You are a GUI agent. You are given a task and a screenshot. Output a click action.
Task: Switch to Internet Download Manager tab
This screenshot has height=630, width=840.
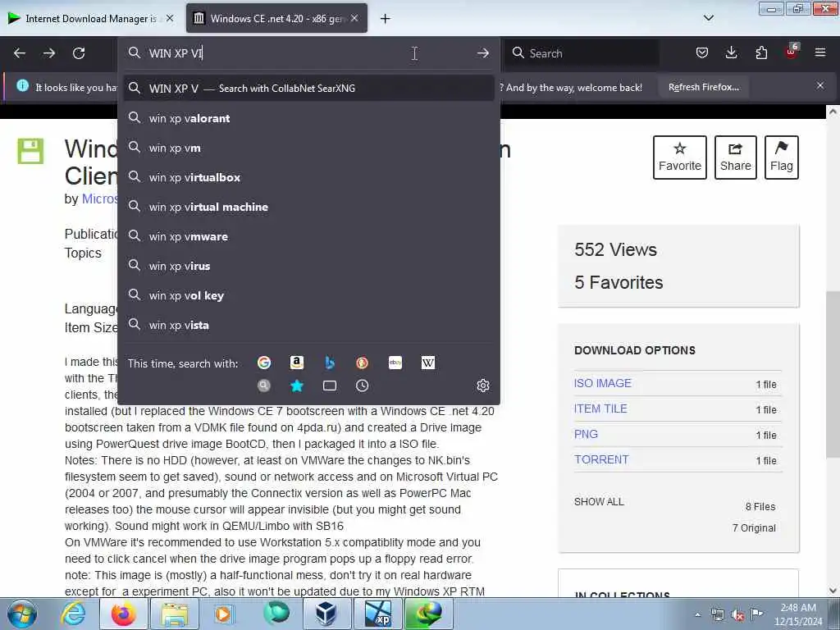pyautogui.click(x=90, y=18)
